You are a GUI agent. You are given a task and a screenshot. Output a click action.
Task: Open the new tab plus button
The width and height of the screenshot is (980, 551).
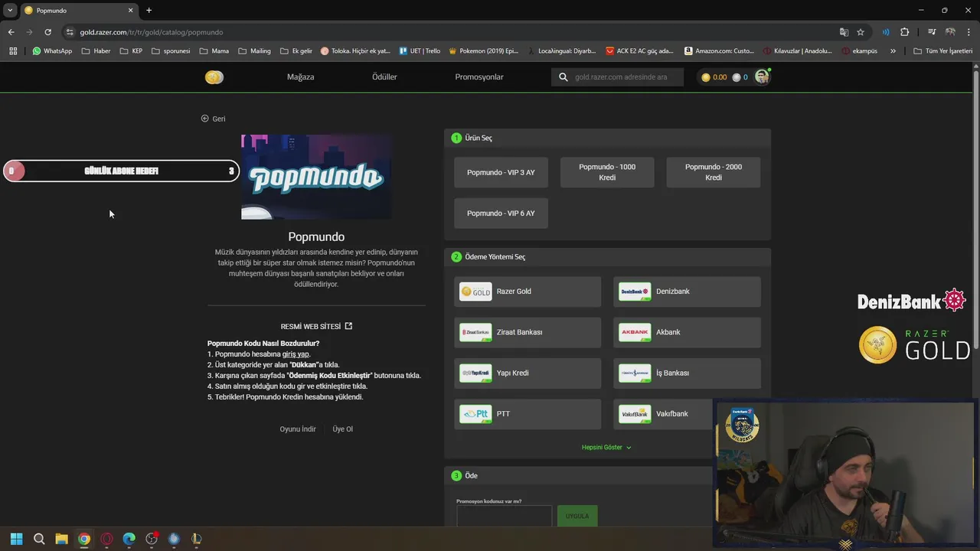[x=149, y=10]
